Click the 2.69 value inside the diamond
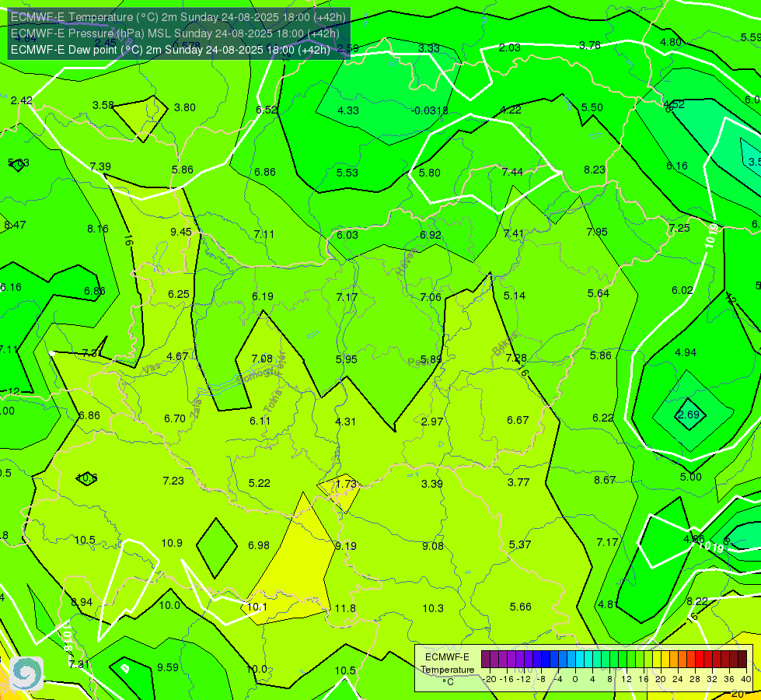 click(688, 415)
